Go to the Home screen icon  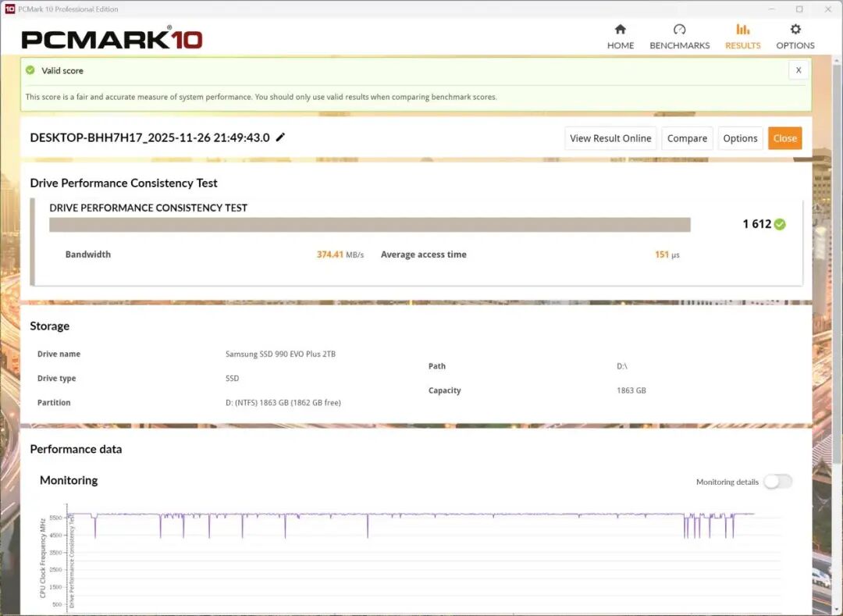pyautogui.click(x=621, y=30)
